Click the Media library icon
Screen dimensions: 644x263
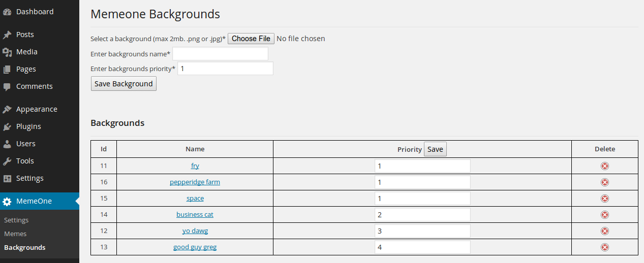[7, 52]
